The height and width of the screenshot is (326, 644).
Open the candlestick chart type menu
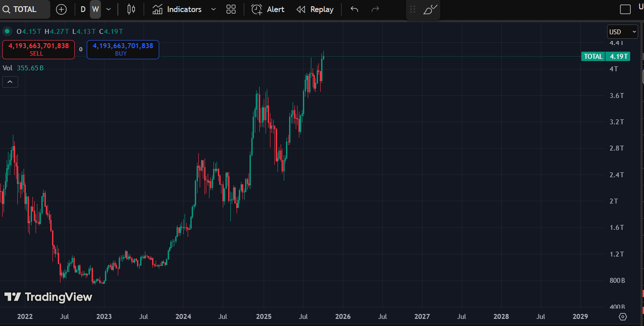131,9
